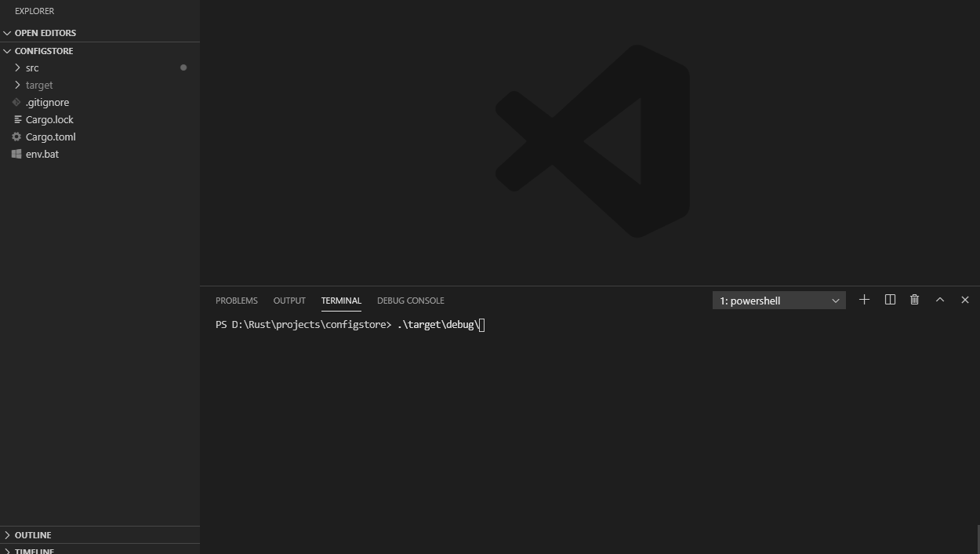
Task: Close the terminal panel
Action: pyautogui.click(x=964, y=300)
